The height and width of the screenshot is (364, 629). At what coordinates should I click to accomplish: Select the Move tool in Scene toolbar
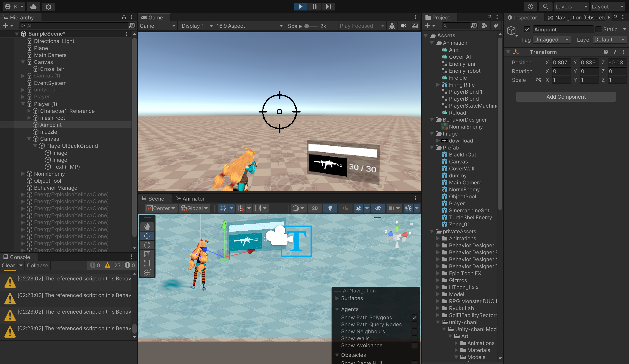pyautogui.click(x=147, y=236)
